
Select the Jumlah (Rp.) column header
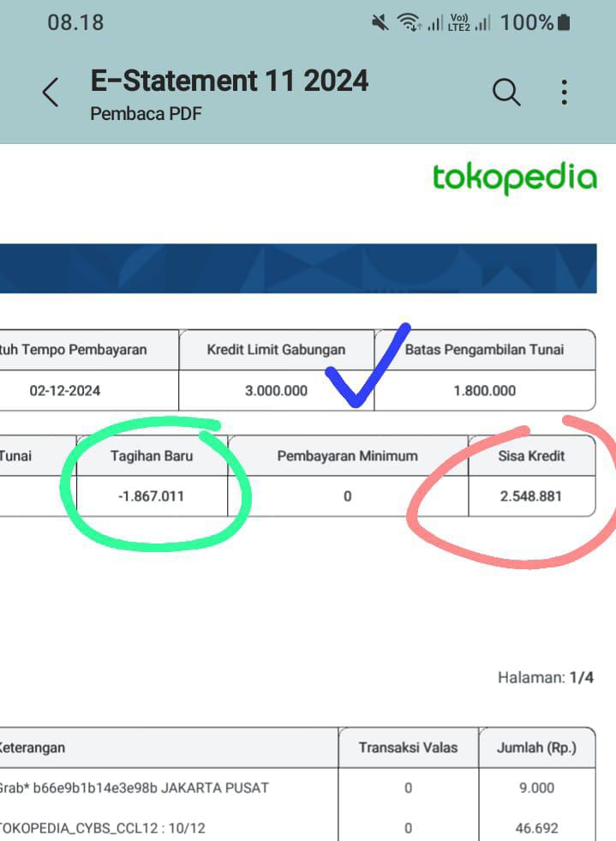[536, 748]
